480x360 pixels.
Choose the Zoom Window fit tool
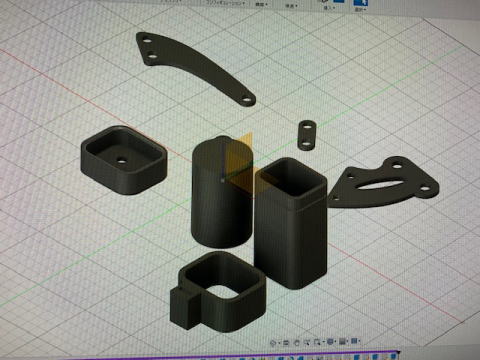pos(317,342)
